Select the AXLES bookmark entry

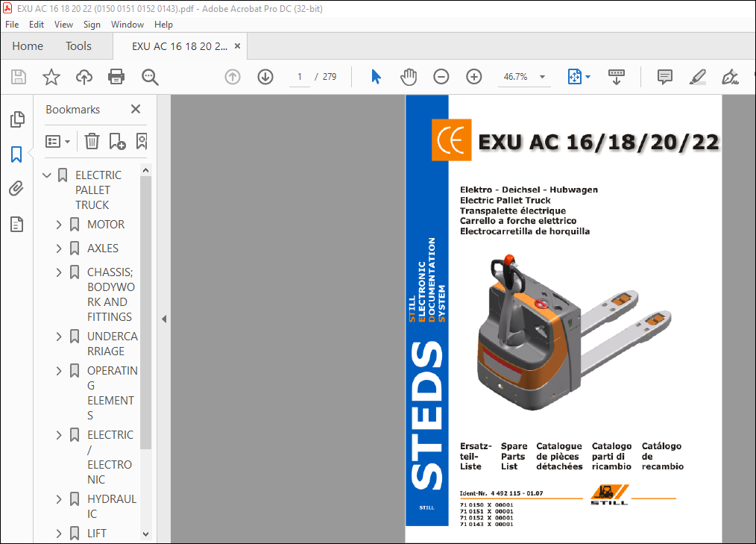pyautogui.click(x=103, y=248)
